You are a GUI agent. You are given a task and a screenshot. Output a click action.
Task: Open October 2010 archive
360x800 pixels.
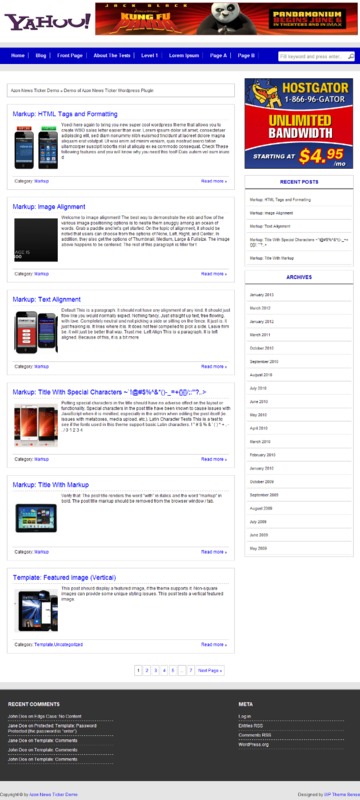(262, 348)
